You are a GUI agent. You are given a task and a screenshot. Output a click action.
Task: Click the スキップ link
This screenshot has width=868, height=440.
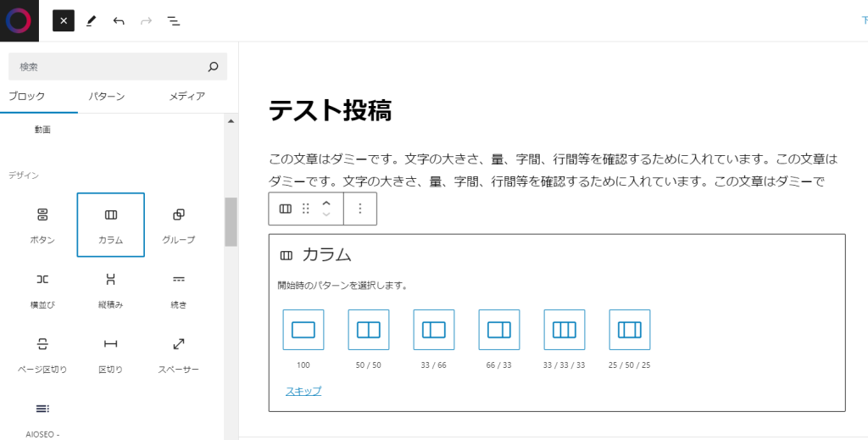[x=303, y=391]
